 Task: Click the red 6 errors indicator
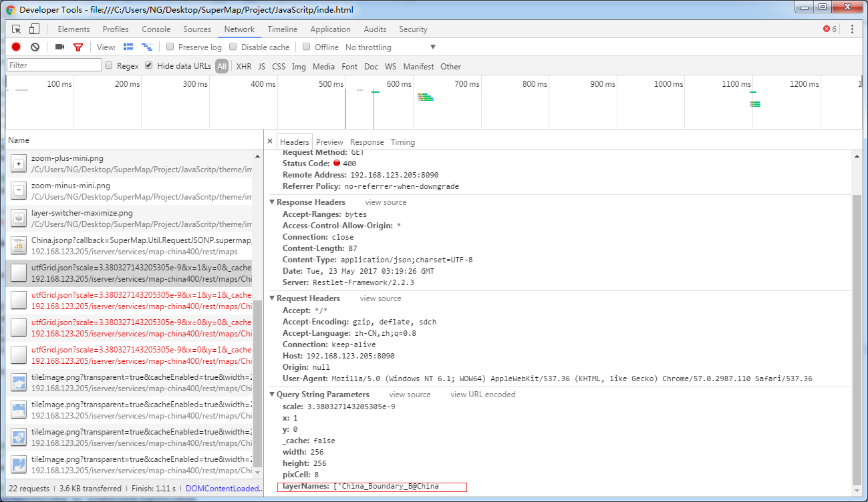pyautogui.click(x=830, y=29)
